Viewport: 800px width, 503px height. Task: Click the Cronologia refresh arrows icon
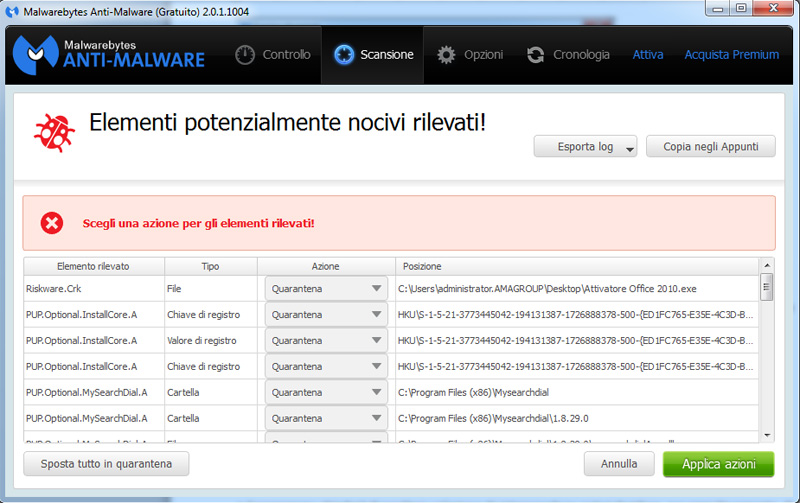pos(535,55)
